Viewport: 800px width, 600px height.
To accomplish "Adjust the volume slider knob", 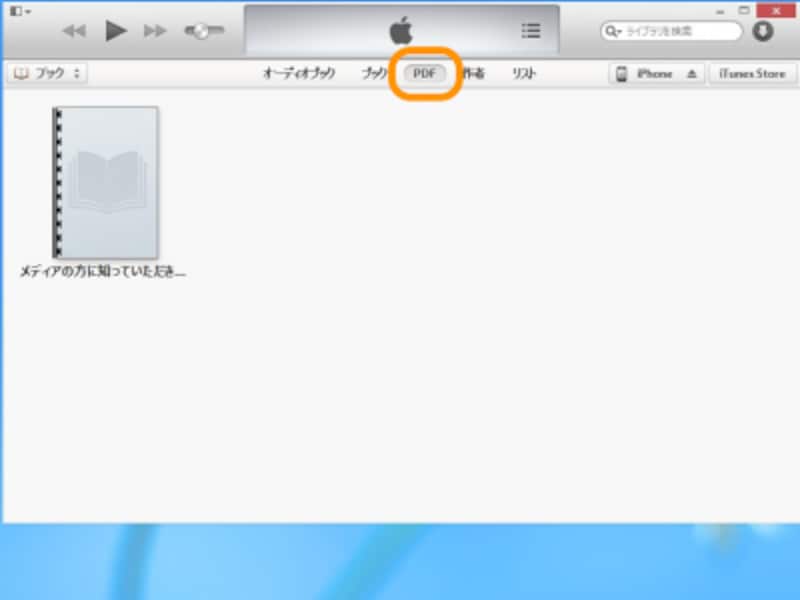I will tap(201, 31).
